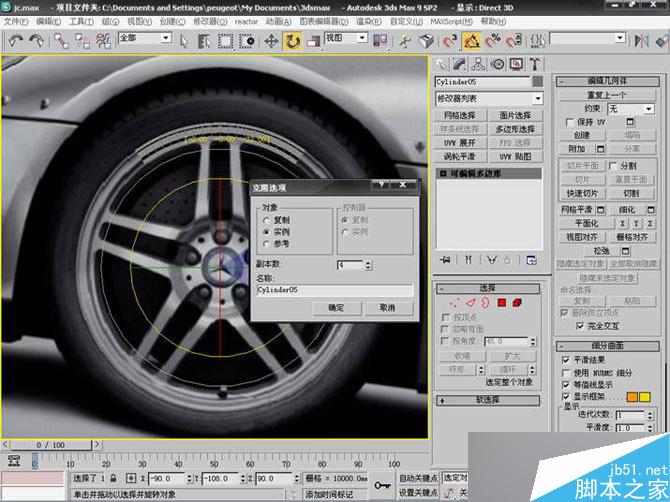Select 参考 radio option in clone dialog
The image size is (670, 502).
(265, 243)
